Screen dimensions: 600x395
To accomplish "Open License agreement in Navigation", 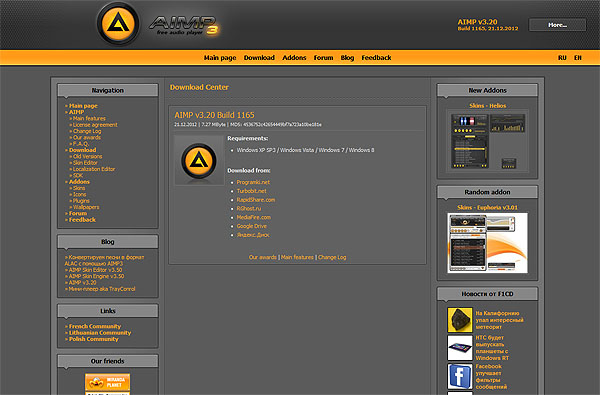I will pyautogui.click(x=95, y=125).
